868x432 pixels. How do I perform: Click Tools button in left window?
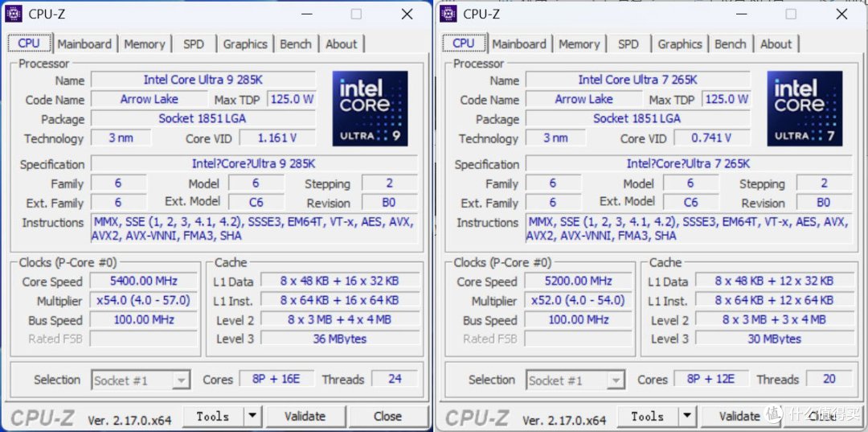pyautogui.click(x=213, y=416)
